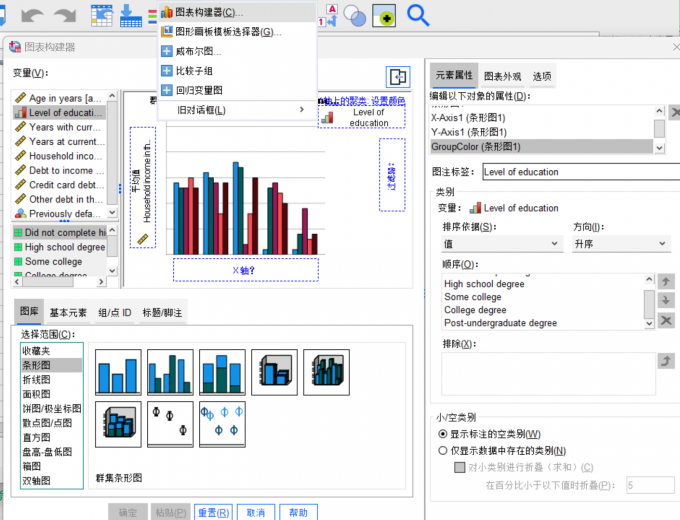The height and width of the screenshot is (520, 680).
Task: Click the go to variable download-arrow icon
Action: (x=131, y=16)
